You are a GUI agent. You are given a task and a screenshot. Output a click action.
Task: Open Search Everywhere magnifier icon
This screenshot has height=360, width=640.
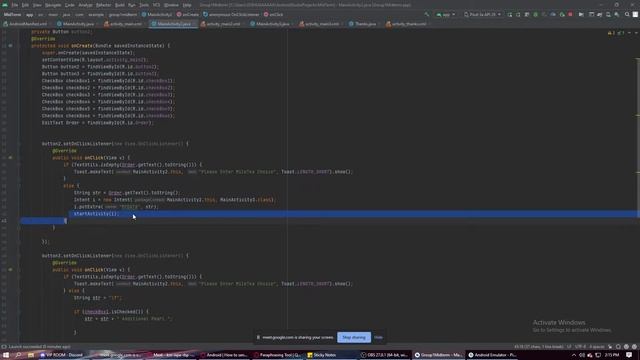(627, 14)
